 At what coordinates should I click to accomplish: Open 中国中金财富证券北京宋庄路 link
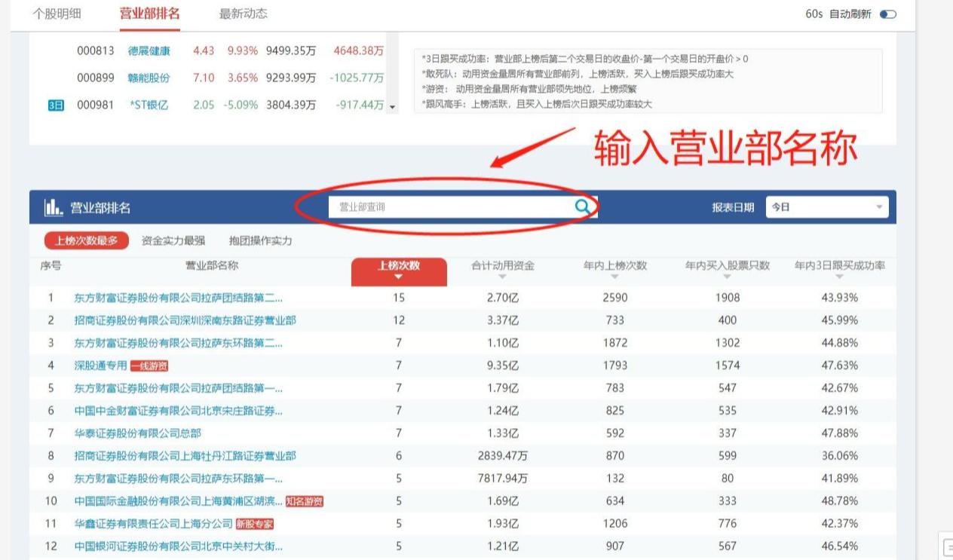(179, 411)
